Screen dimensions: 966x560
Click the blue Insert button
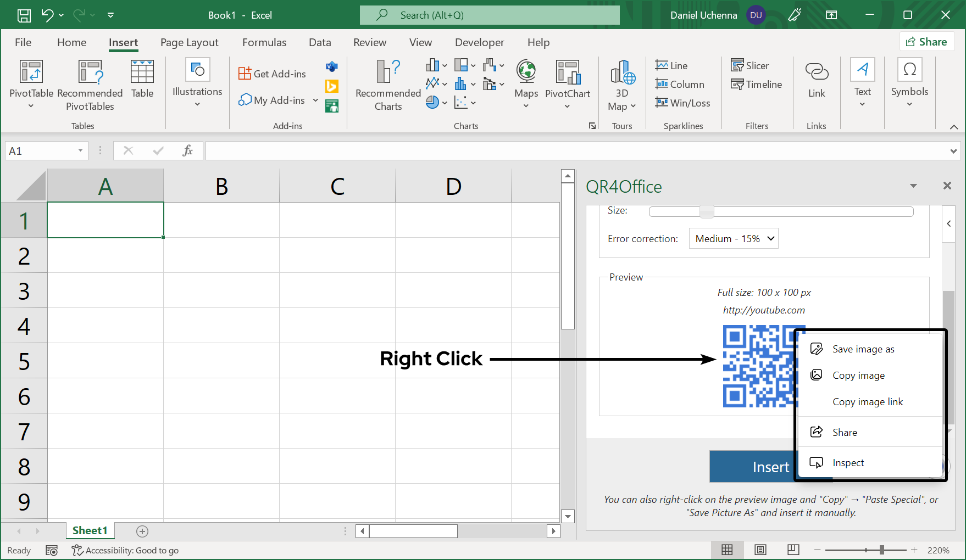(x=753, y=467)
